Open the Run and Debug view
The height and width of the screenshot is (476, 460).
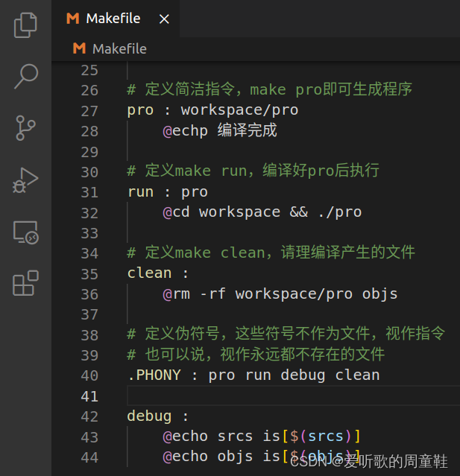pos(25,180)
